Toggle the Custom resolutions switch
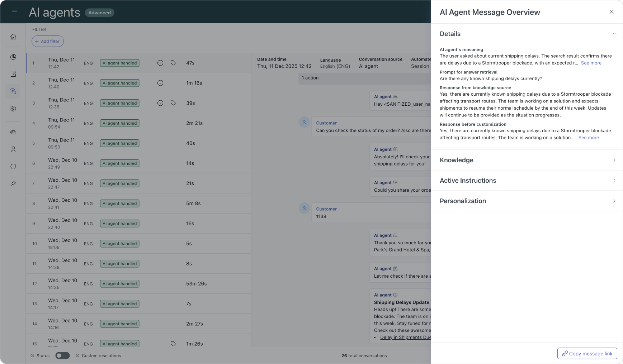 pyautogui.click(x=62, y=356)
